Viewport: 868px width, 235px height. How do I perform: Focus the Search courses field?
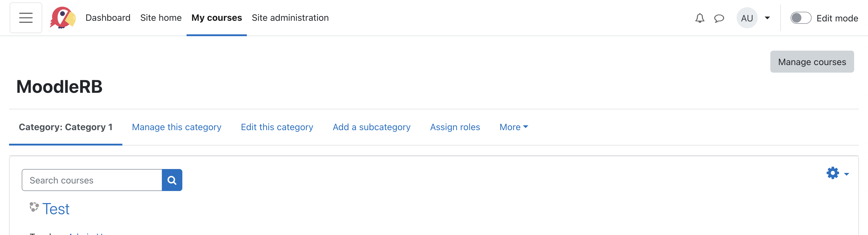click(x=92, y=180)
